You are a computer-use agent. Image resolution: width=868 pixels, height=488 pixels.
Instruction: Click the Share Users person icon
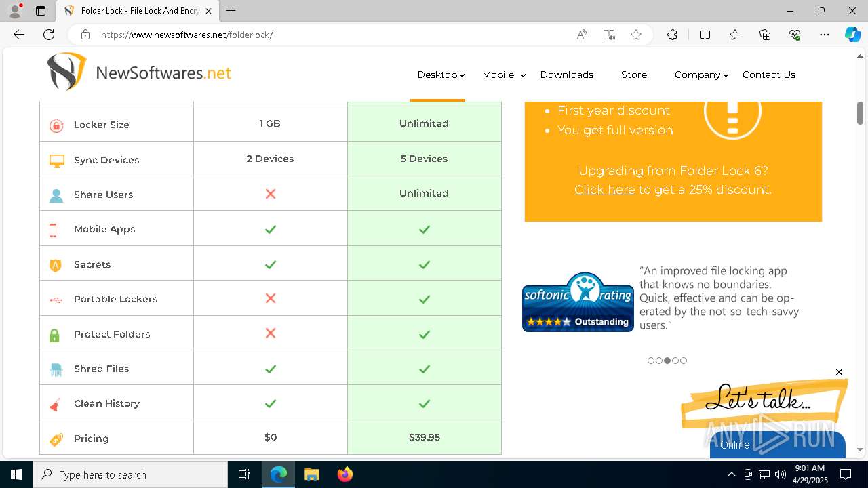point(56,195)
